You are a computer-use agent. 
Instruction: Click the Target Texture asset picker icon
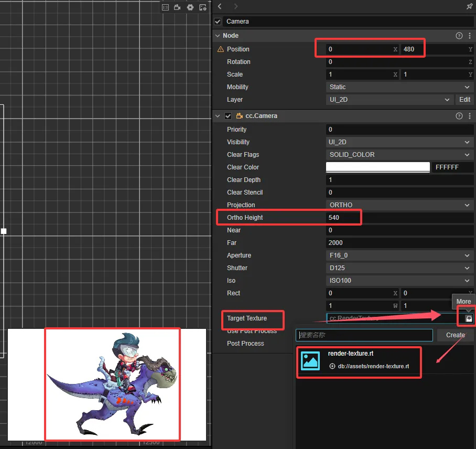[x=469, y=318]
